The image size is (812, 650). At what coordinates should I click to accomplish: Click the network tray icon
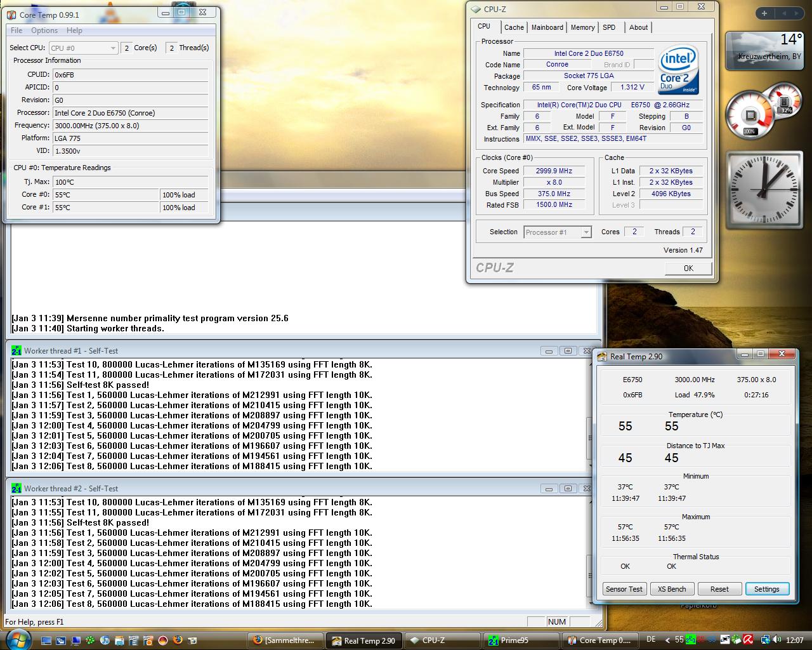[766, 640]
